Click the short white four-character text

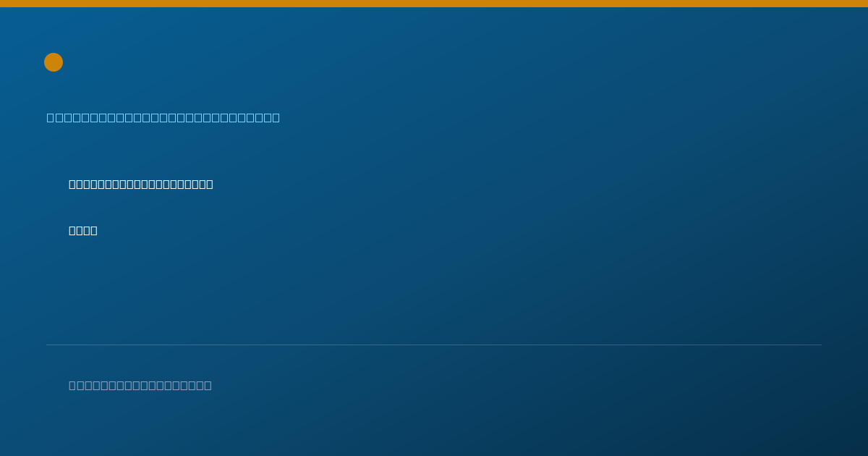(x=83, y=230)
